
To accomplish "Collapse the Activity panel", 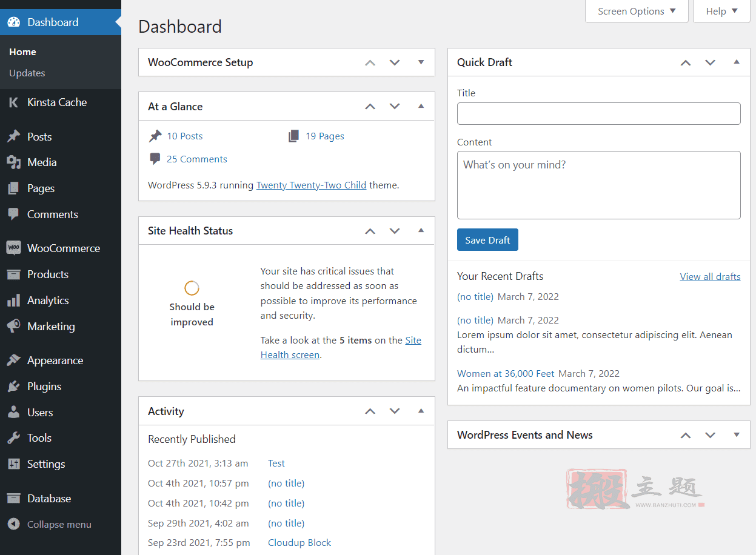I will (x=421, y=411).
